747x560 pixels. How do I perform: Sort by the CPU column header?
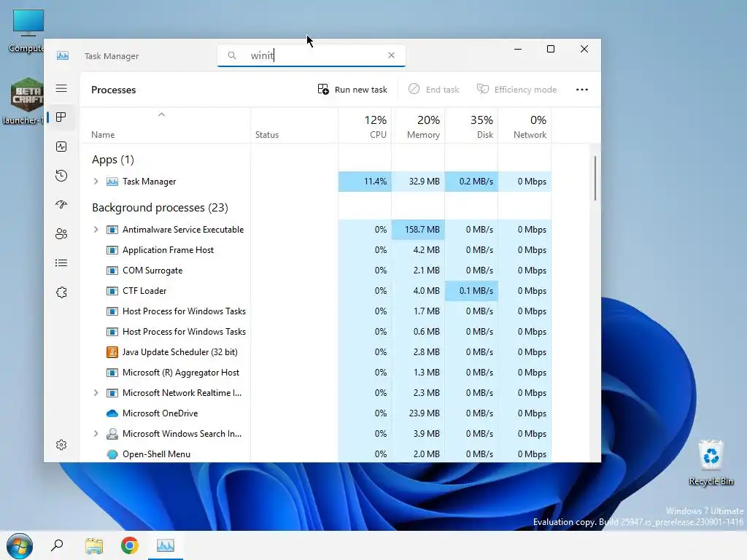[365, 127]
